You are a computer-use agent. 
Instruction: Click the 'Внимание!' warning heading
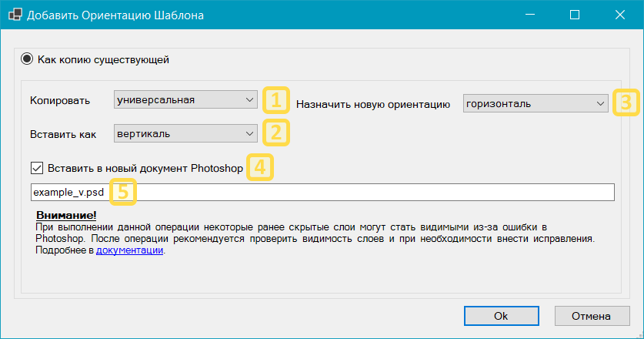[66, 216]
